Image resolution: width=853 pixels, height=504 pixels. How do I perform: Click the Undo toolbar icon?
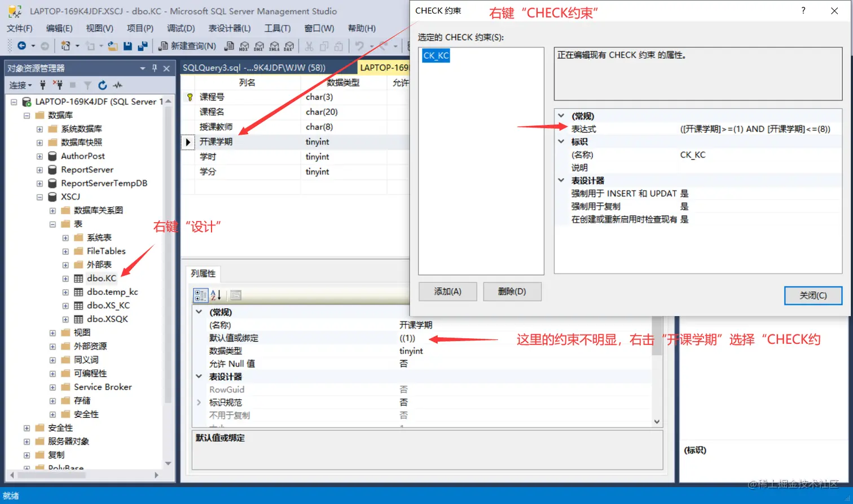tap(359, 46)
